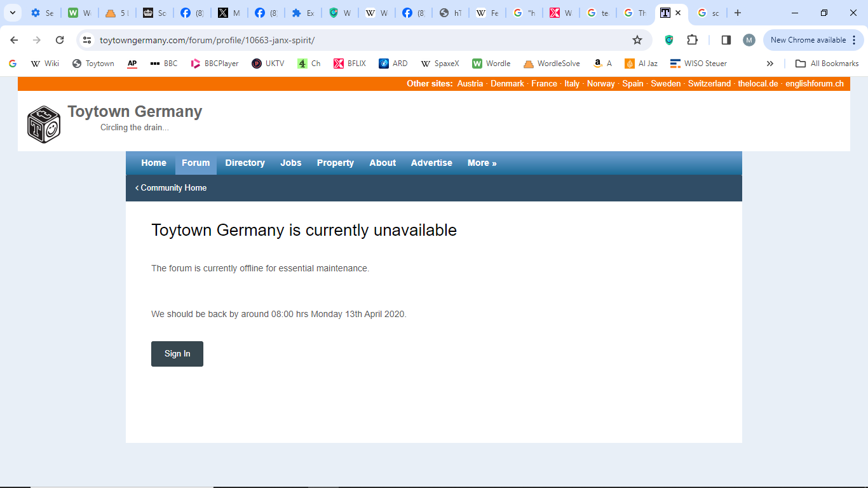Visit the Switzerland site link
Viewport: 868px width, 488px height.
[709, 84]
